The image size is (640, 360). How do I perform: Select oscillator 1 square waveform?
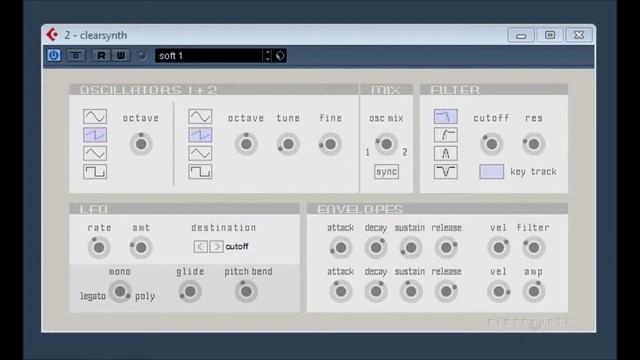[95, 172]
